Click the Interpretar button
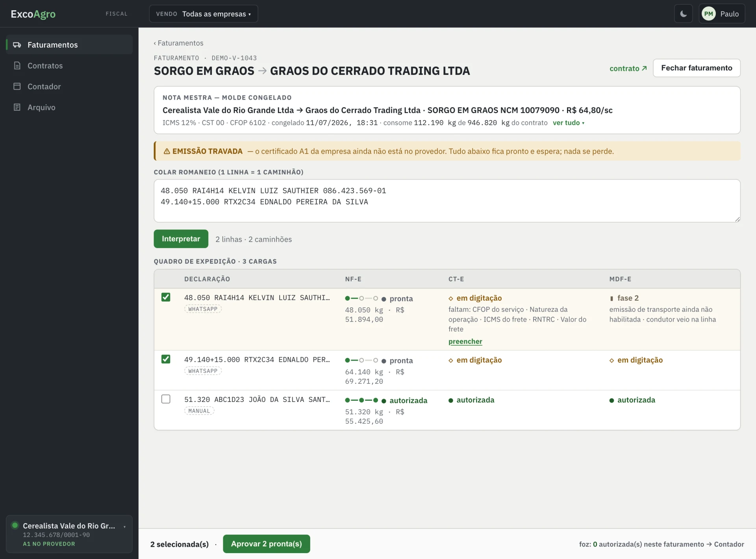The image size is (756, 559). click(181, 239)
